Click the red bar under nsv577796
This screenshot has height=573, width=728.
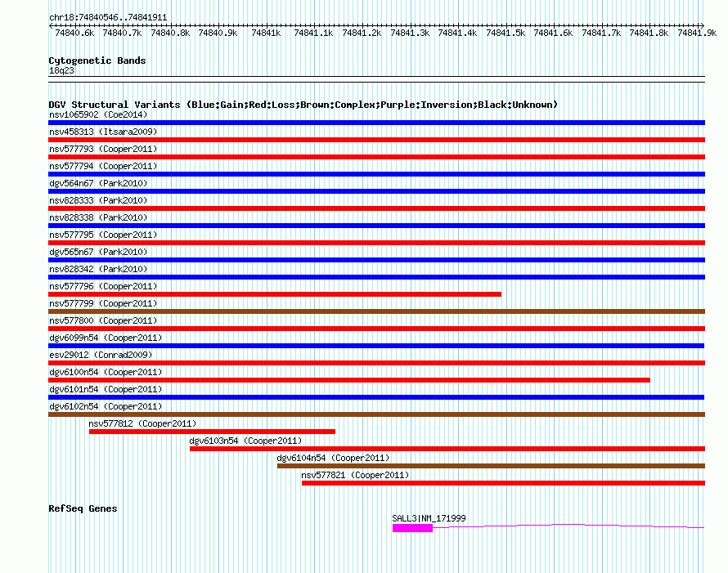pos(275,294)
